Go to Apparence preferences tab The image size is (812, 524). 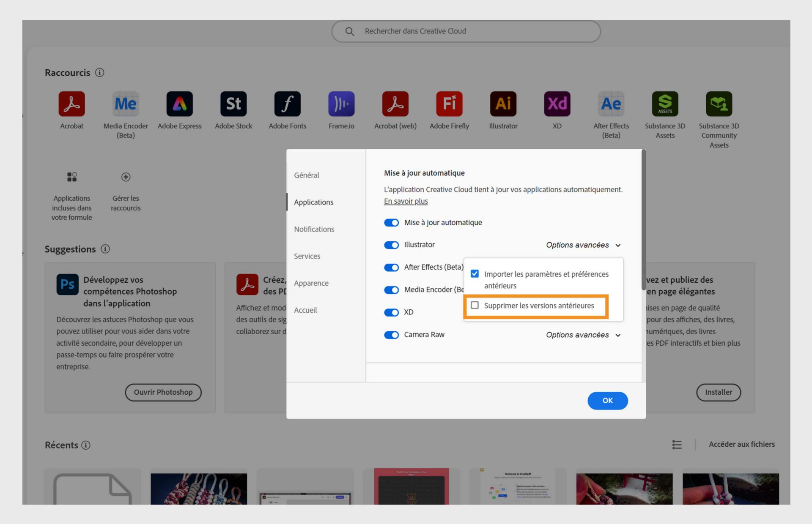[311, 283]
